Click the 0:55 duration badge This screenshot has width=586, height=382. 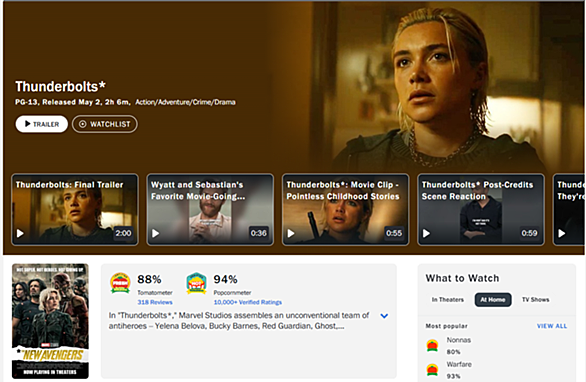[394, 233]
